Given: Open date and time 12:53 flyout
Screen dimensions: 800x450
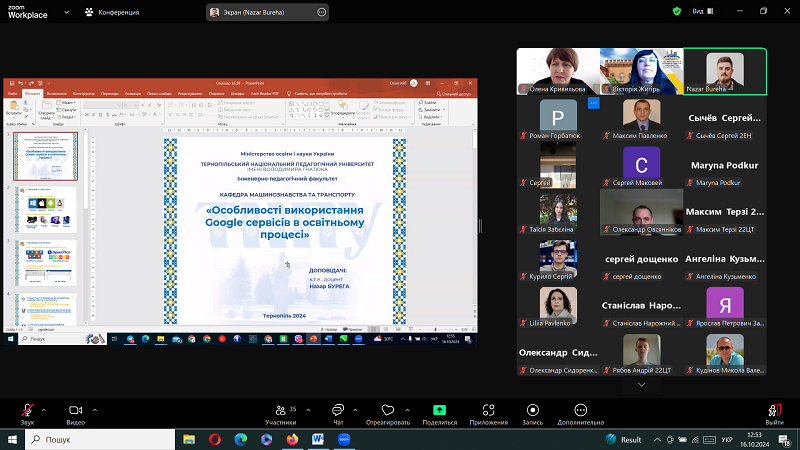Looking at the screenshot, I should 754,439.
